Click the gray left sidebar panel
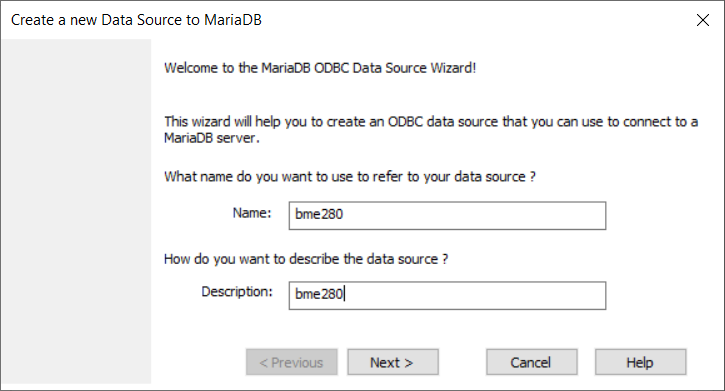725x391 pixels. [x=76, y=211]
